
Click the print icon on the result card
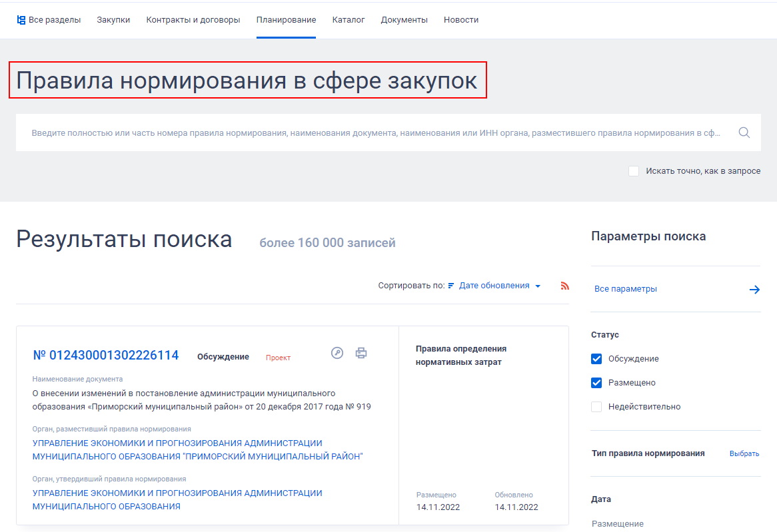[361, 354]
